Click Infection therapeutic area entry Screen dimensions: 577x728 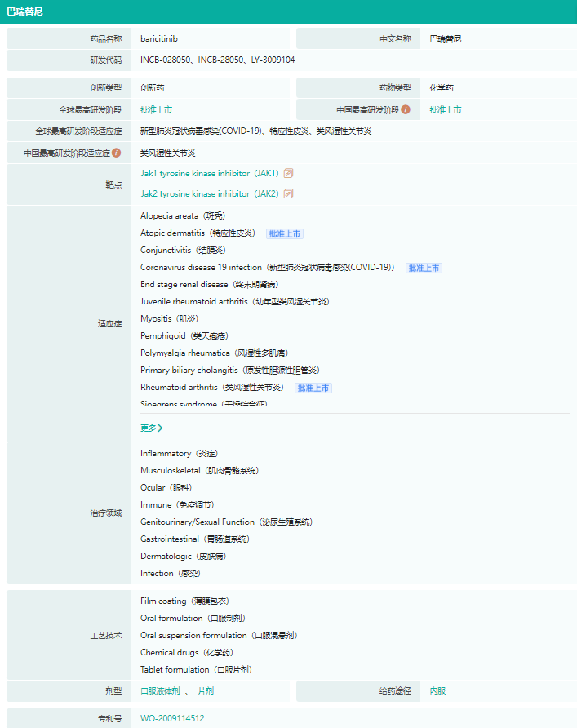(x=170, y=574)
